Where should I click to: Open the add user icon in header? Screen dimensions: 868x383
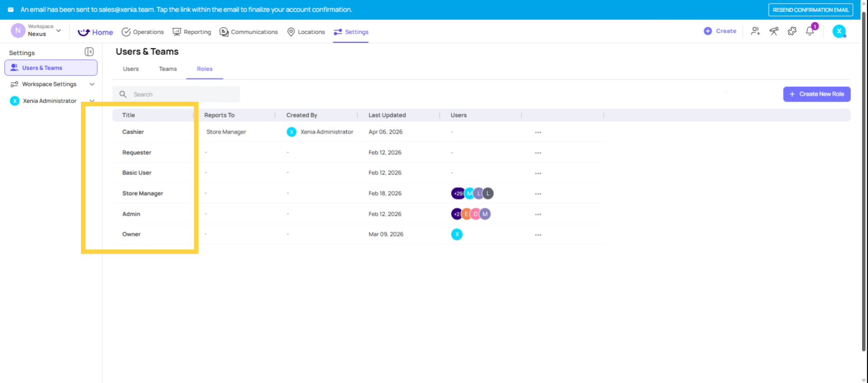coord(755,31)
